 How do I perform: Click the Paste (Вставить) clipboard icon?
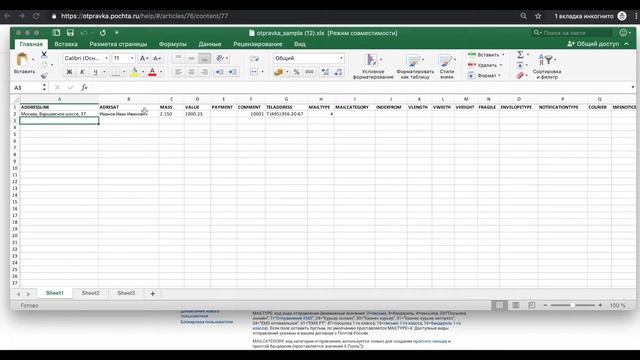click(22, 59)
